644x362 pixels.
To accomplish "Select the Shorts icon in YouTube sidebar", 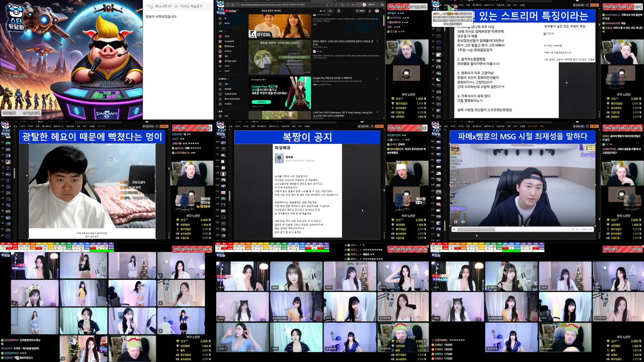I will (220, 23).
